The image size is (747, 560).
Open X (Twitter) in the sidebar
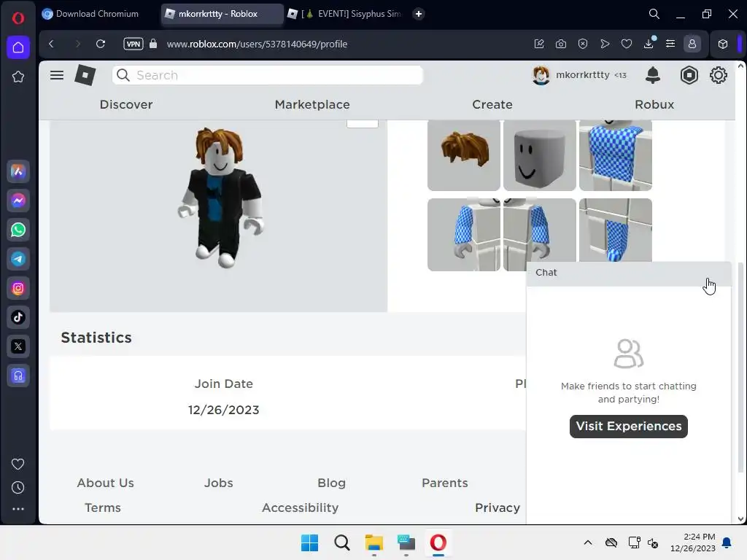[18, 346]
